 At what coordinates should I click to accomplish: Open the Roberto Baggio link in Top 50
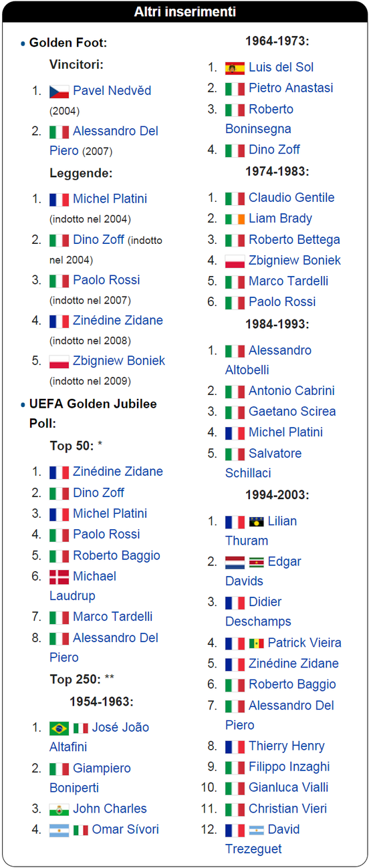[116, 555]
